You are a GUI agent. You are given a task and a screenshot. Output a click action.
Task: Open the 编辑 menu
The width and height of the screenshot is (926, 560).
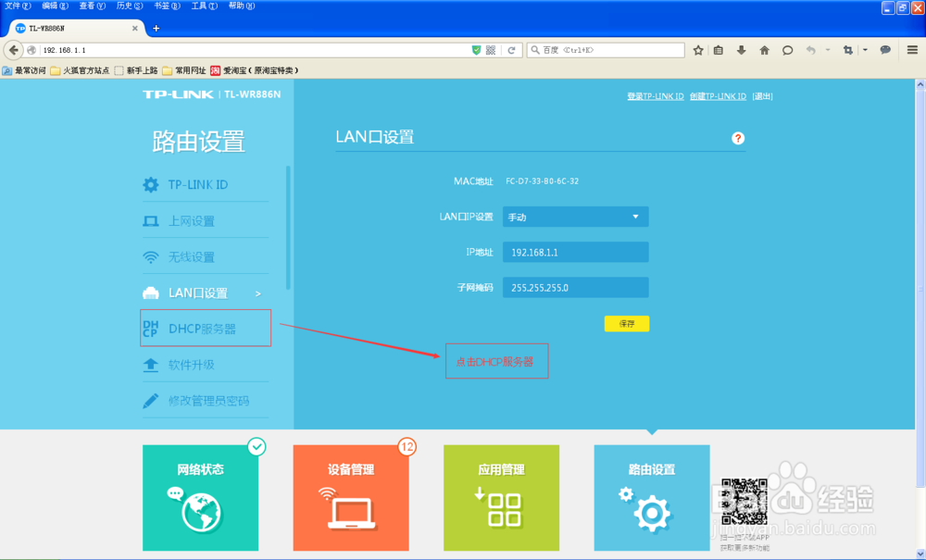pyautogui.click(x=55, y=6)
